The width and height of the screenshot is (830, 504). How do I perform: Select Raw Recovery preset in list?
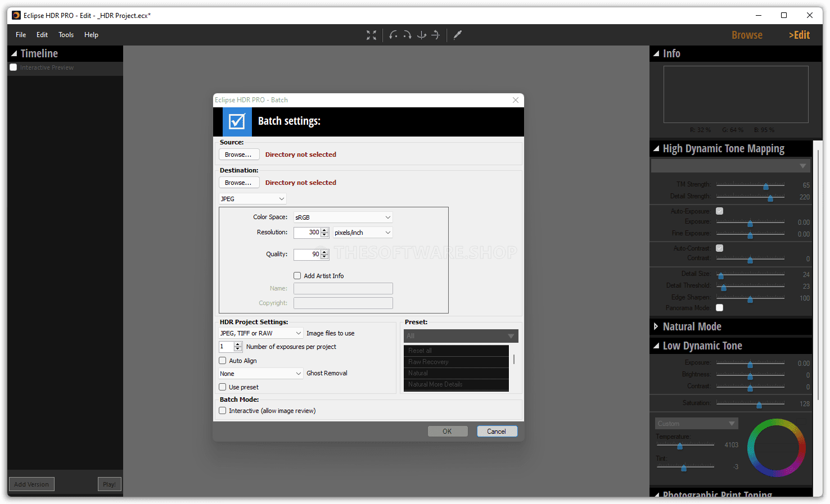[x=456, y=362]
